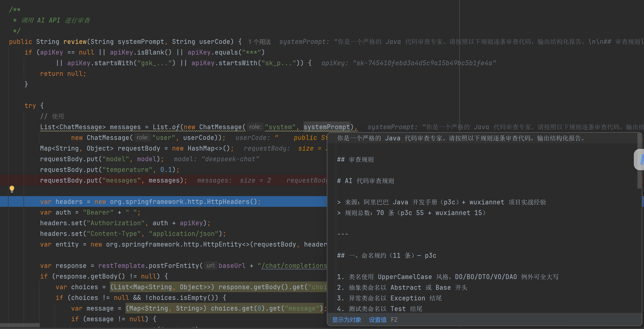This screenshot has width=644, height=329.
Task: Click the "application/json" string
Action: pyautogui.click(x=184, y=233)
